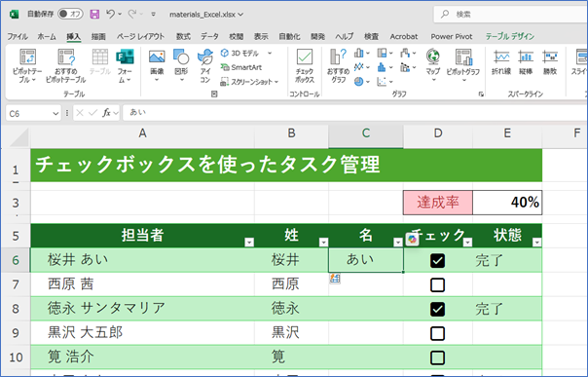Click the column chart icon
This screenshot has height=377, width=588.
(x=359, y=53)
